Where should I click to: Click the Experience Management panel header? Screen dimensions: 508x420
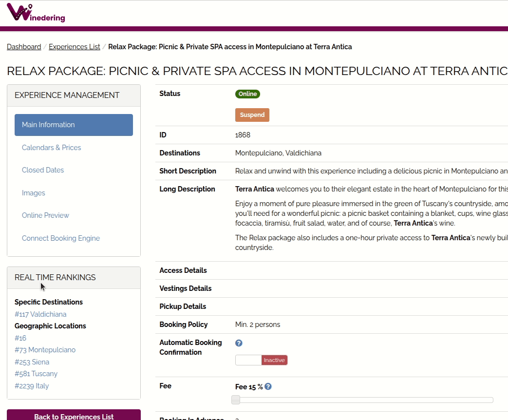(x=74, y=95)
